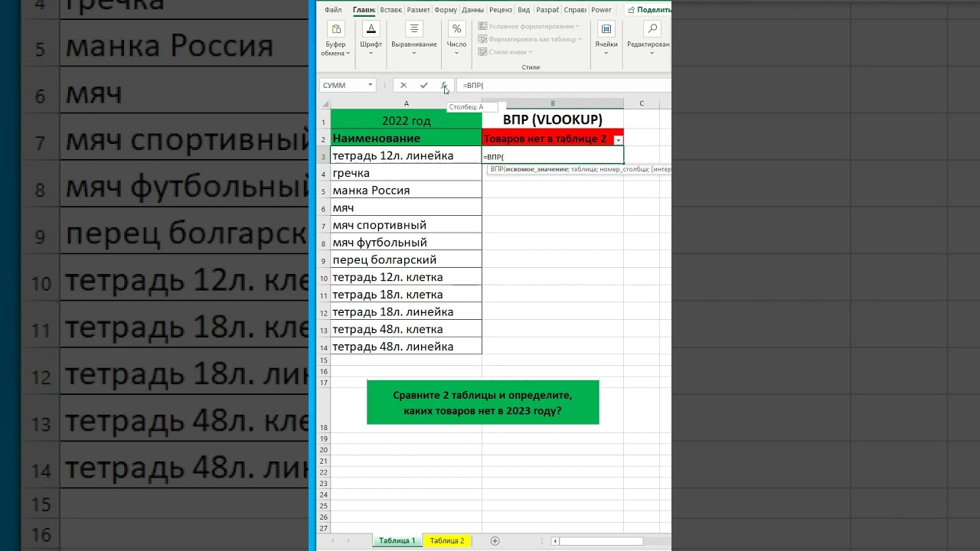Expand Стили ячеек dropdown arrow
The image size is (980, 551).
pyautogui.click(x=531, y=52)
